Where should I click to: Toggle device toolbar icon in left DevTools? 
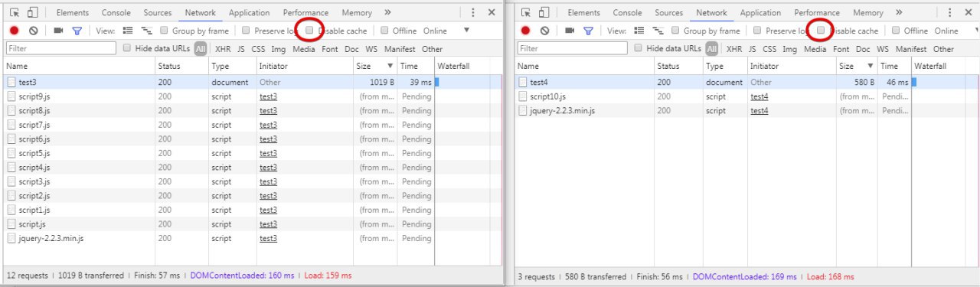32,12
